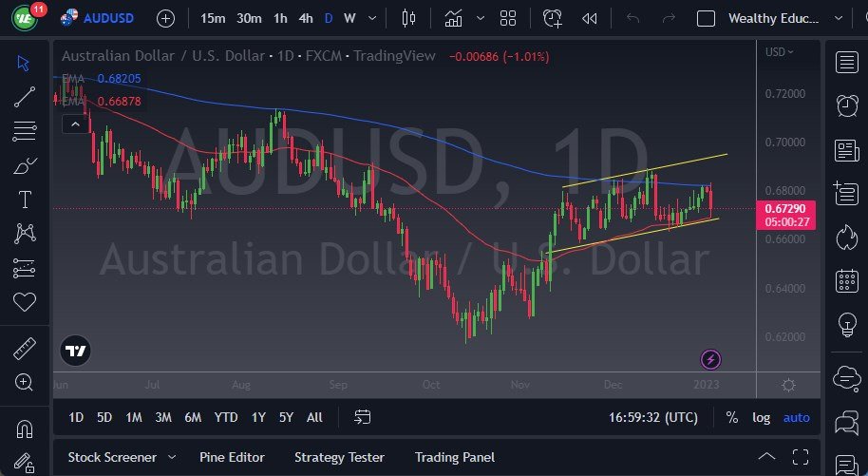Viewport: 868px width, 476px height.
Task: Undo the last chart action
Action: tap(632, 19)
